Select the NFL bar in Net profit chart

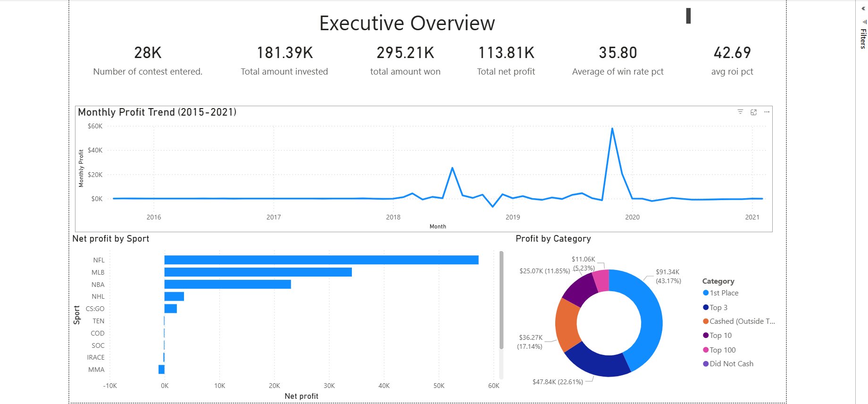tap(321, 260)
